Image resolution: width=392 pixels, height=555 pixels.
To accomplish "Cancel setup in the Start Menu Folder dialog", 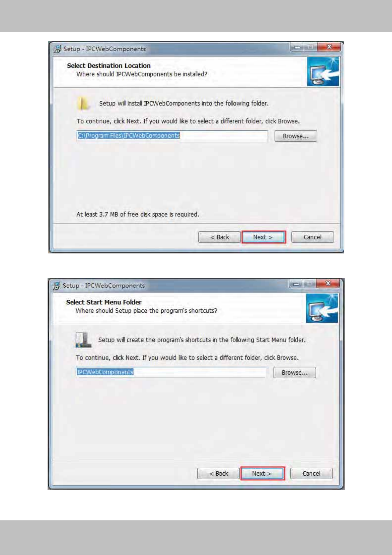I will (x=312, y=474).
